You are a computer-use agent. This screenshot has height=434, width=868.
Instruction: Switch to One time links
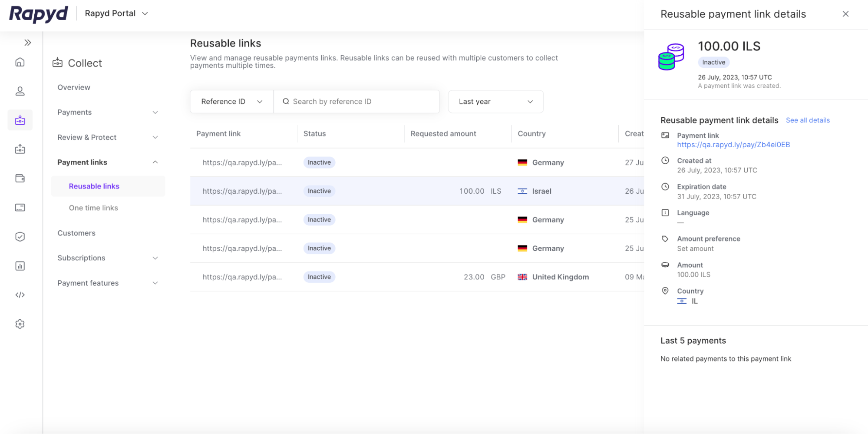[x=93, y=208]
